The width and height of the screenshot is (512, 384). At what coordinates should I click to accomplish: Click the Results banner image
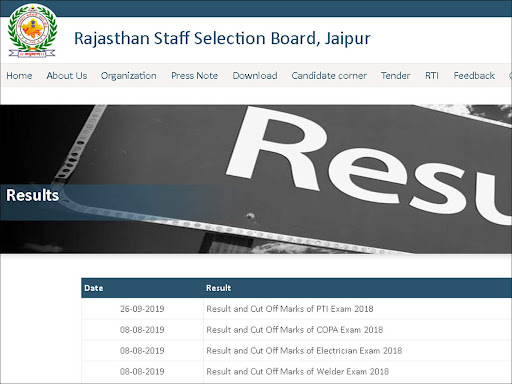[x=256, y=179]
